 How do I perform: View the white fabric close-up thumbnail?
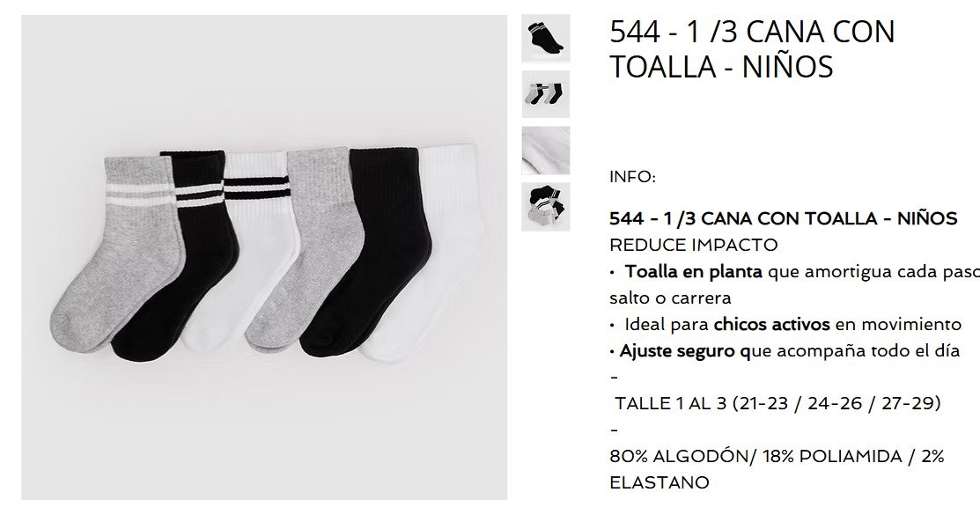tap(546, 150)
